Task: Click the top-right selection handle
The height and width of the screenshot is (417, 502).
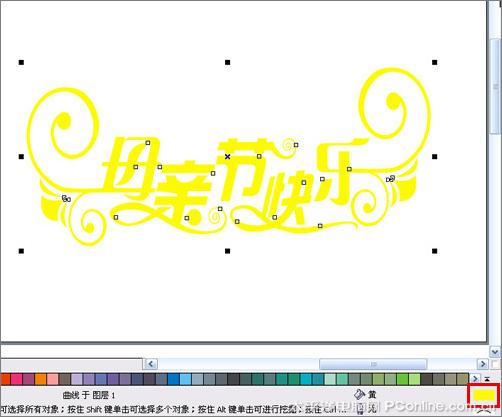Action: click(x=435, y=62)
